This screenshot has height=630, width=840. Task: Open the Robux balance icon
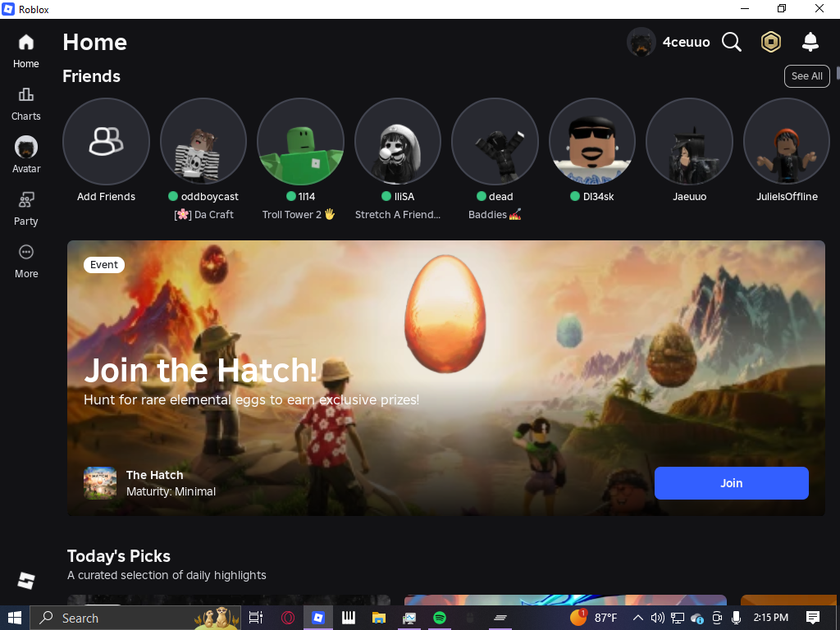coord(771,42)
